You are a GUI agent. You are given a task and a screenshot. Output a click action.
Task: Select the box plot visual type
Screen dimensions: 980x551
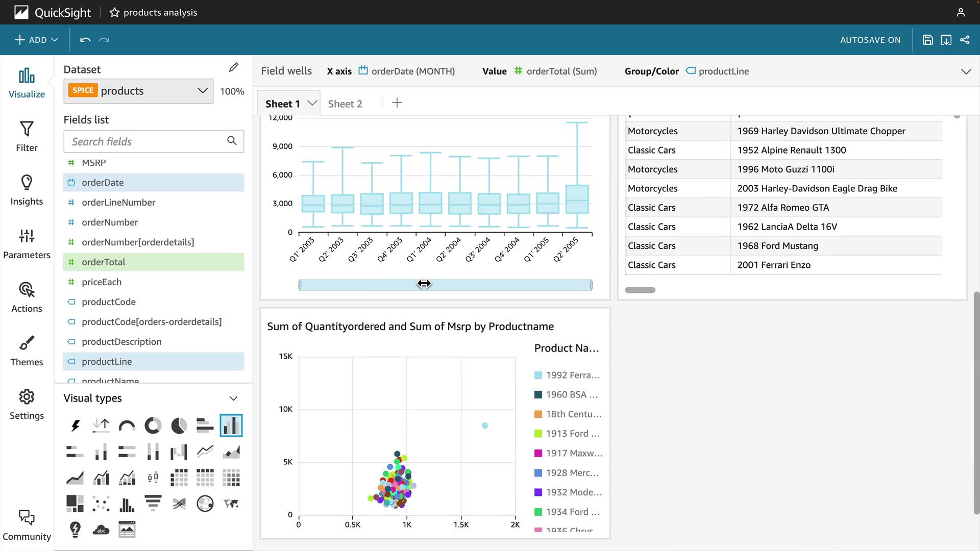(x=153, y=478)
